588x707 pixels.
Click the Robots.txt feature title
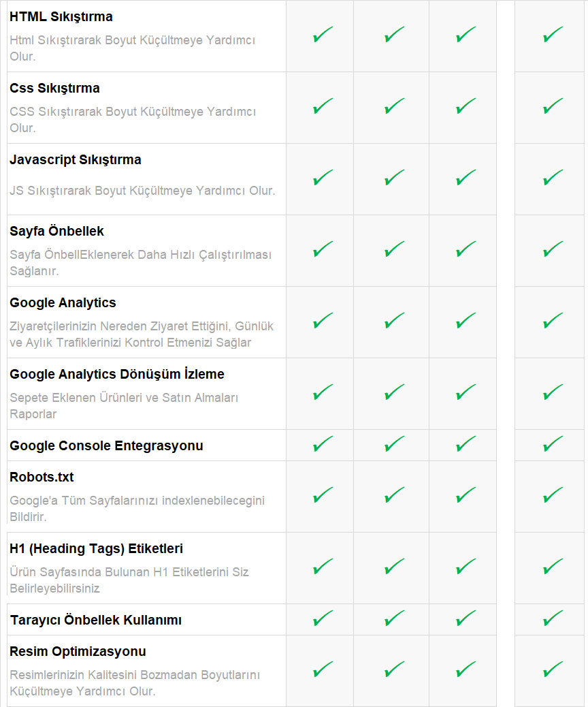pyautogui.click(x=42, y=477)
